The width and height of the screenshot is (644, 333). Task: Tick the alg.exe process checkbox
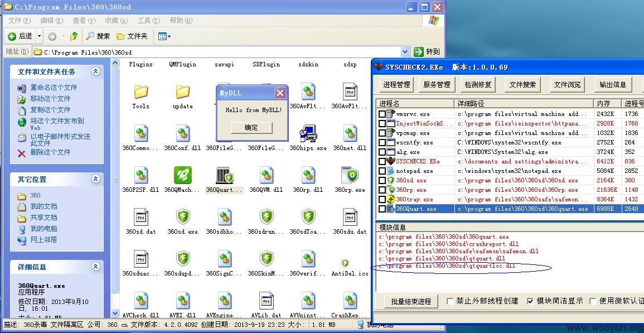[x=382, y=152]
